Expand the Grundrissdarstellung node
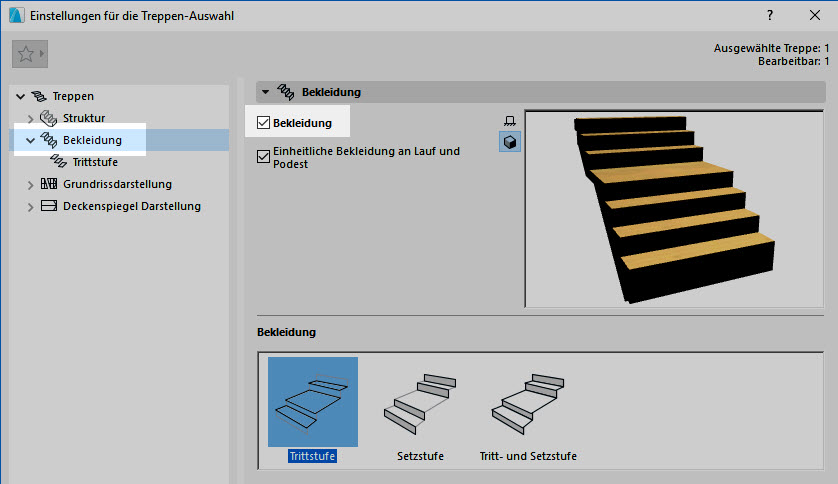The height and width of the screenshot is (484, 838). [x=30, y=185]
